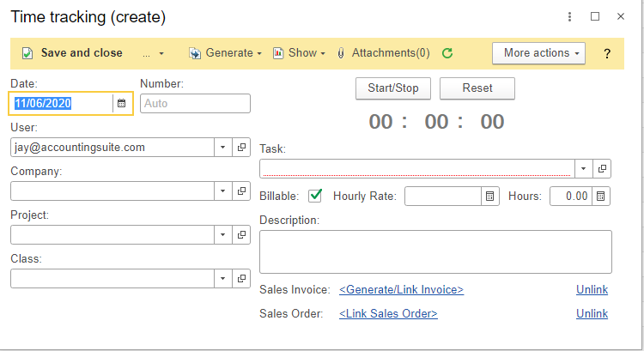Screen dimensions: 644x351
Task: Expand the Class dropdown arrow
Action: pyautogui.click(x=222, y=279)
